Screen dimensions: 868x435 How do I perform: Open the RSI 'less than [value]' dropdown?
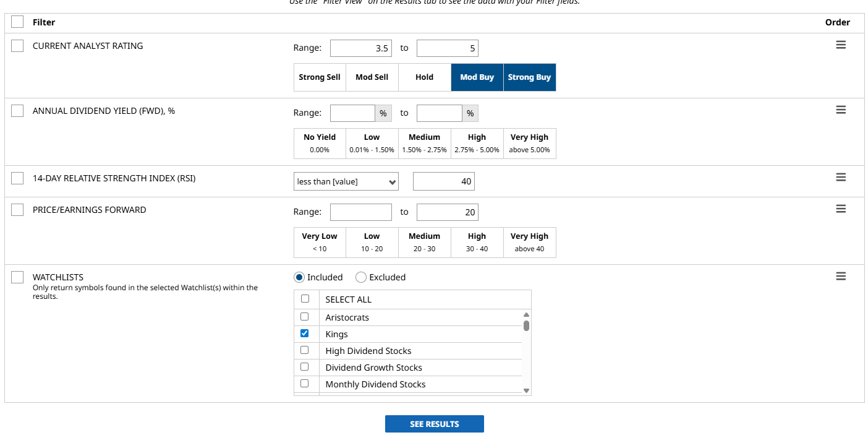346,181
